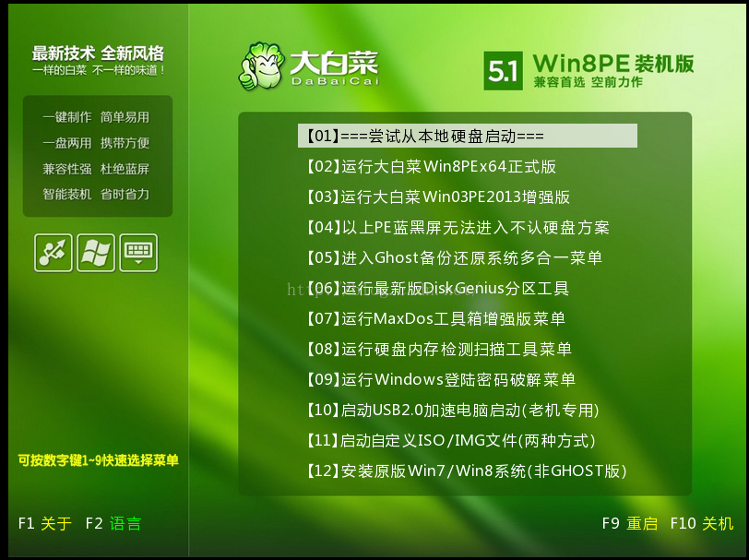Select 【02】运行大白菜Win8PEx64正式版
This screenshot has height=560, width=749.
point(431,167)
